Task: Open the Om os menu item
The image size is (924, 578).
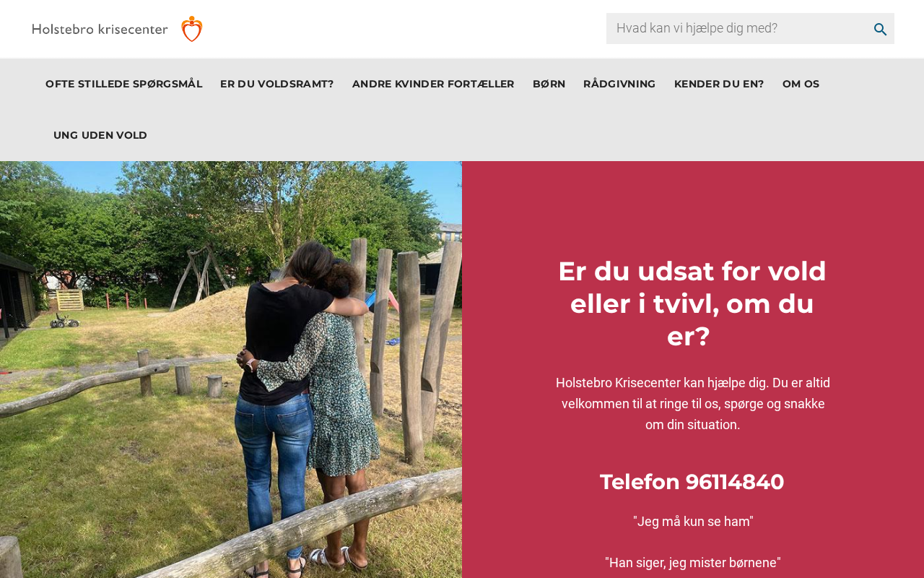Action: tap(801, 84)
